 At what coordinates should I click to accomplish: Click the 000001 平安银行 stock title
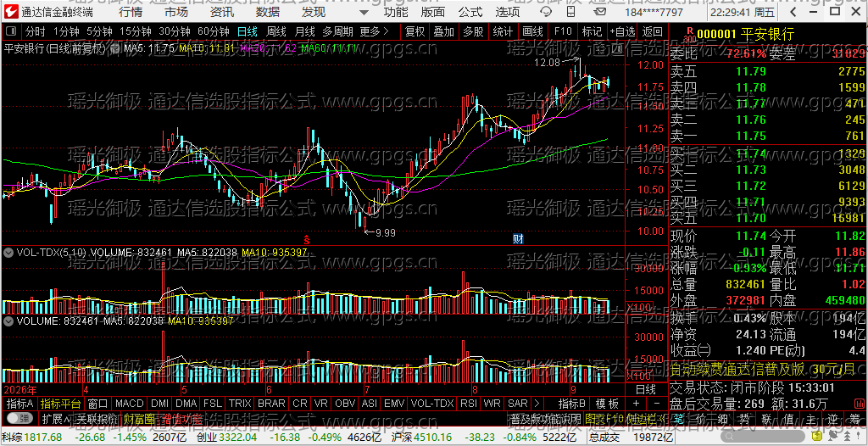[745, 35]
